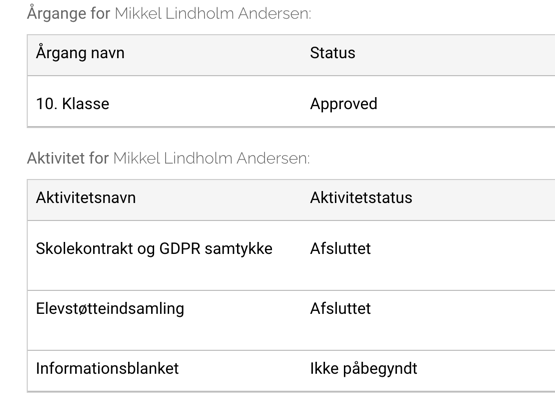Click the 10. Klasse name cell
This screenshot has width=555, height=396.
(73, 104)
